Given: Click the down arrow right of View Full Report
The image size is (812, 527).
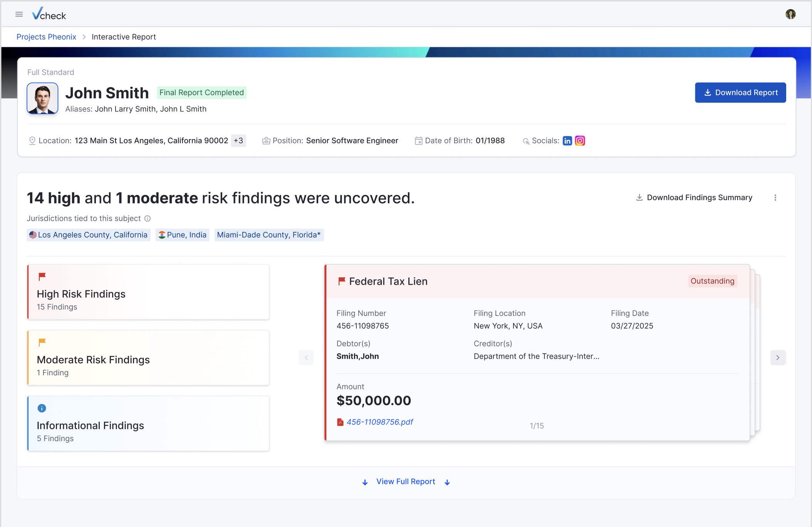Looking at the screenshot, I should click(x=447, y=482).
